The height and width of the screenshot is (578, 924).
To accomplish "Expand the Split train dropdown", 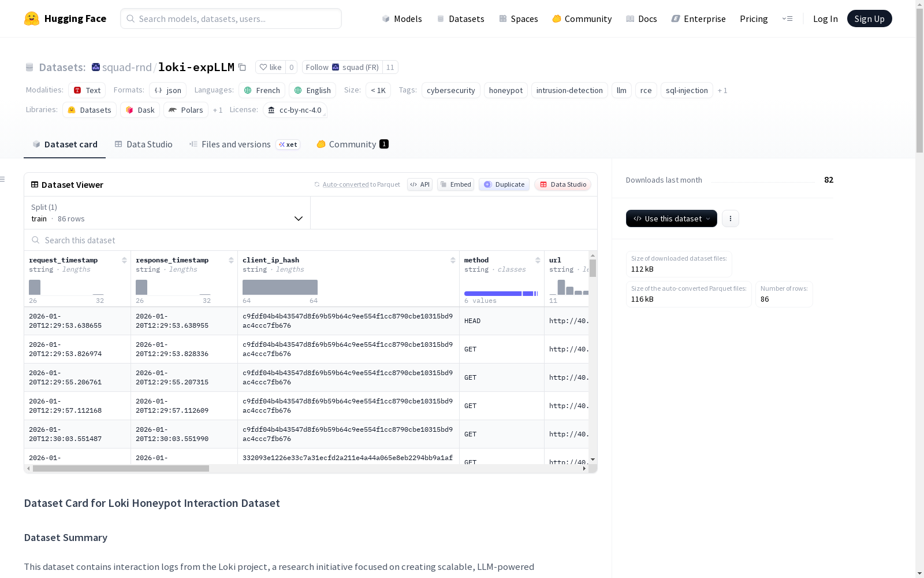I will (x=167, y=213).
